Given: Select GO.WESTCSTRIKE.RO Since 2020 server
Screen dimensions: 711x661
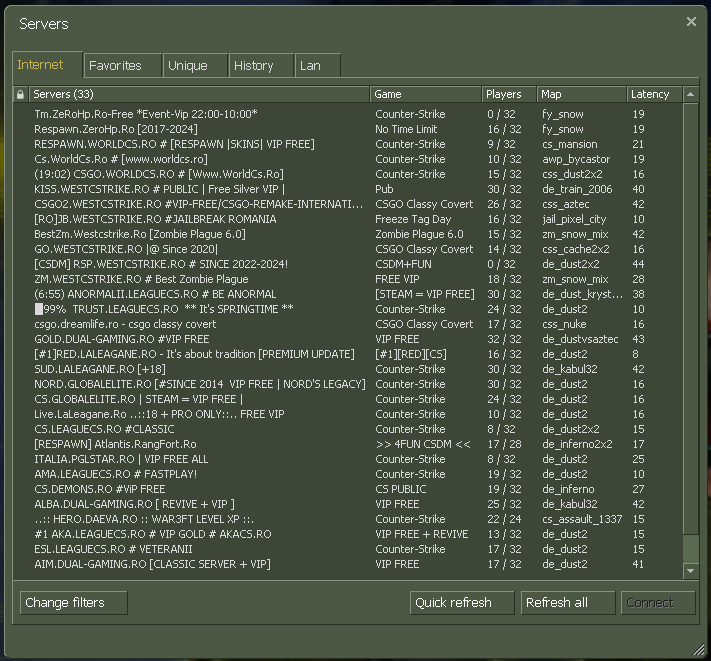Looking at the screenshot, I should [348, 249].
